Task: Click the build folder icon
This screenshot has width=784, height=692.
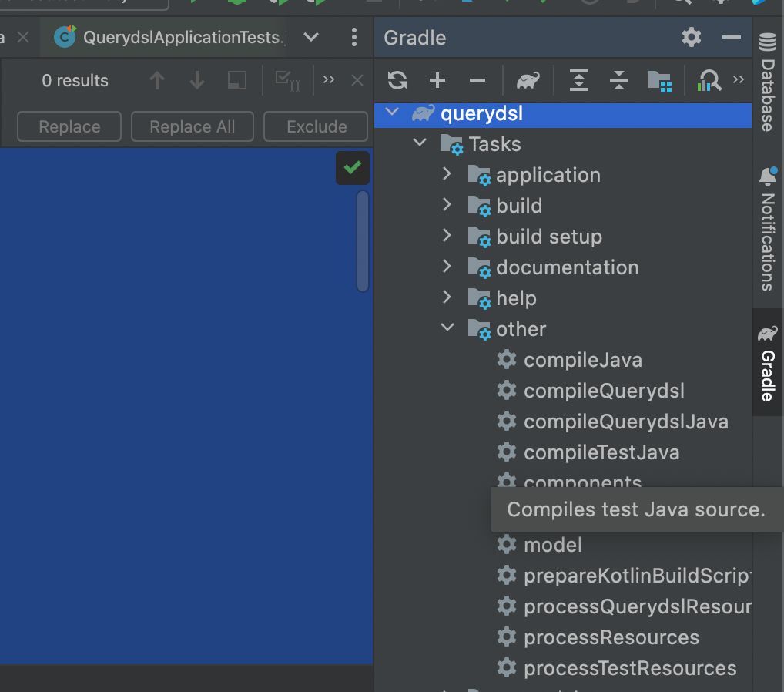Action: pyautogui.click(x=480, y=207)
